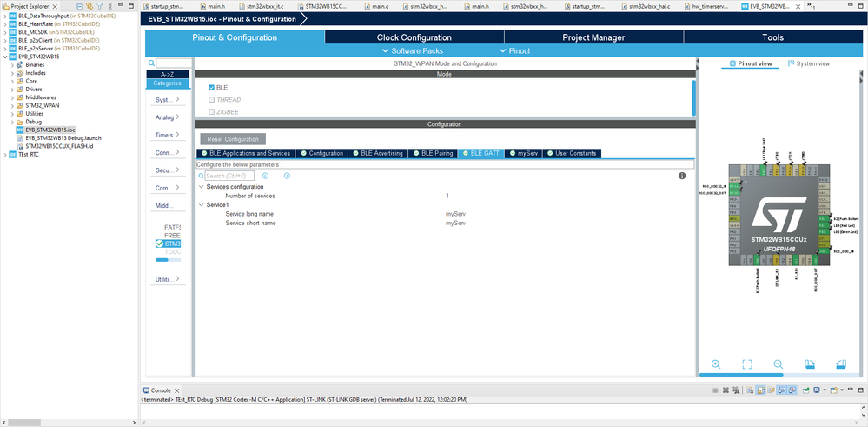Collapse EVB_STM32WB15 project

coord(5,57)
